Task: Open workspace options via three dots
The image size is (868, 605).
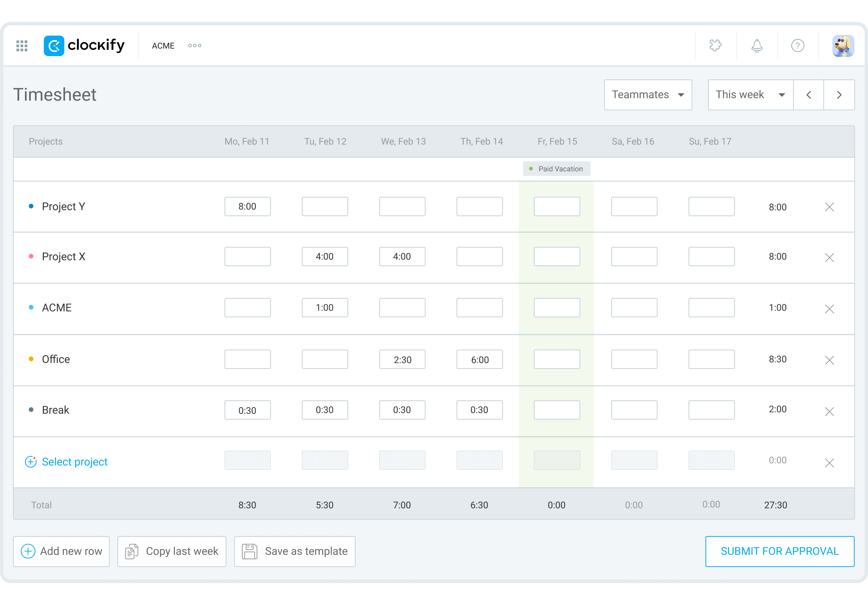Action: coord(194,46)
